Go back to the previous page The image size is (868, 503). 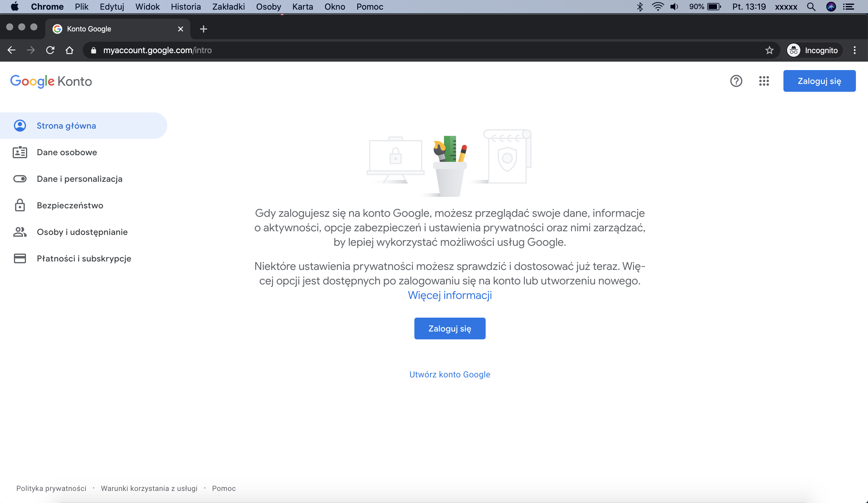(11, 50)
